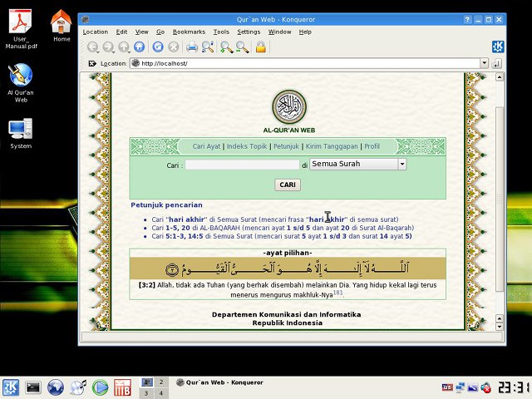Open the Edit menu
The width and height of the screenshot is (532, 399).
click(x=121, y=32)
